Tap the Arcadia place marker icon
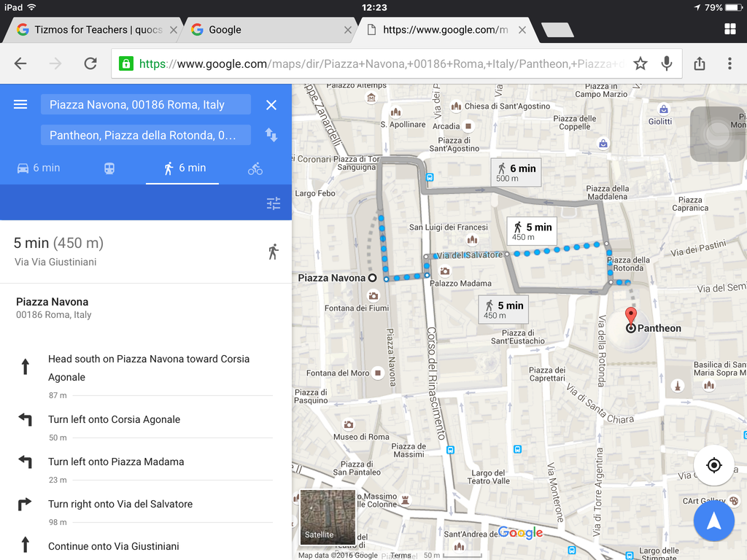Viewport: 747px width, 560px height. coord(468,126)
